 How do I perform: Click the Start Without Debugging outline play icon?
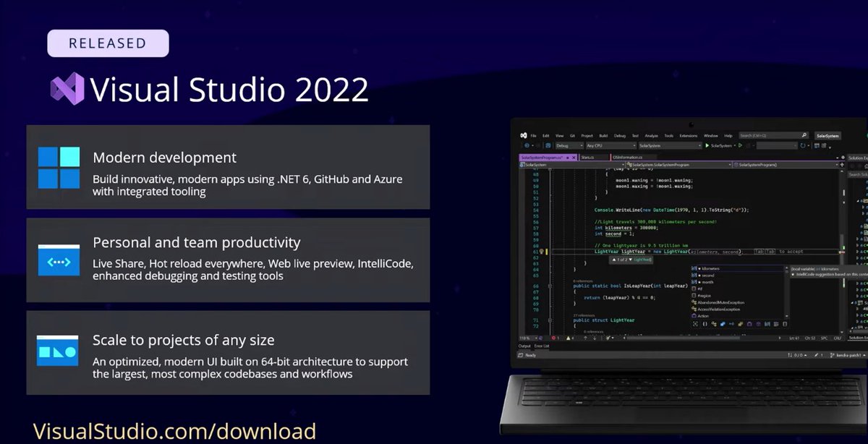(x=740, y=145)
